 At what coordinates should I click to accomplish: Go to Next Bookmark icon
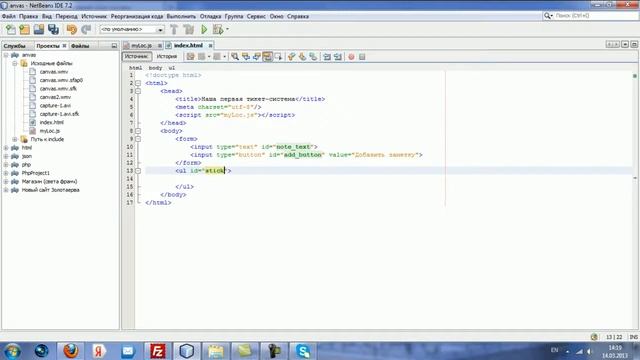click(302, 57)
